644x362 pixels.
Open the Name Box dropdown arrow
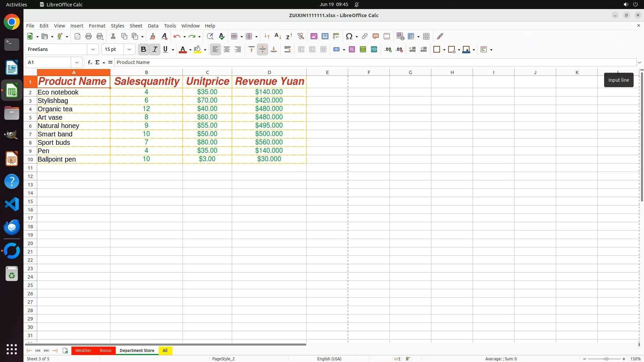77,62
